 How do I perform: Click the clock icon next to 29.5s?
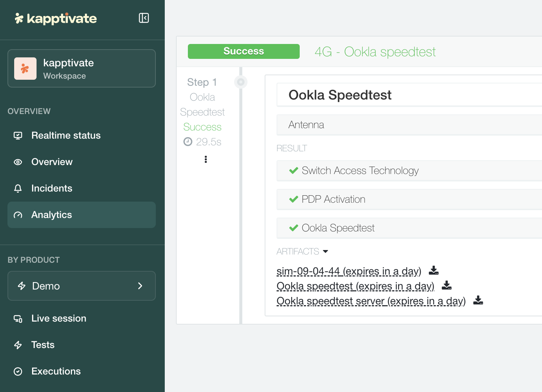click(188, 142)
